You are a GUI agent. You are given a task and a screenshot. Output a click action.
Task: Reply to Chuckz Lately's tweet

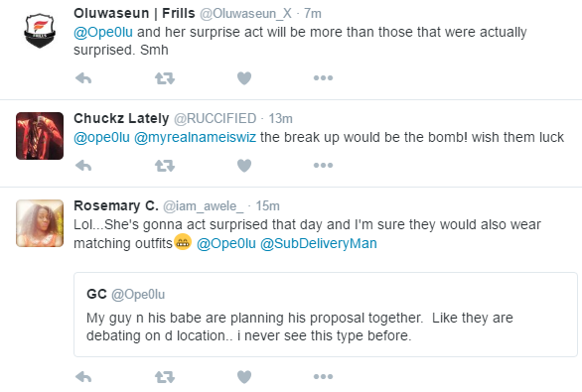(x=83, y=166)
